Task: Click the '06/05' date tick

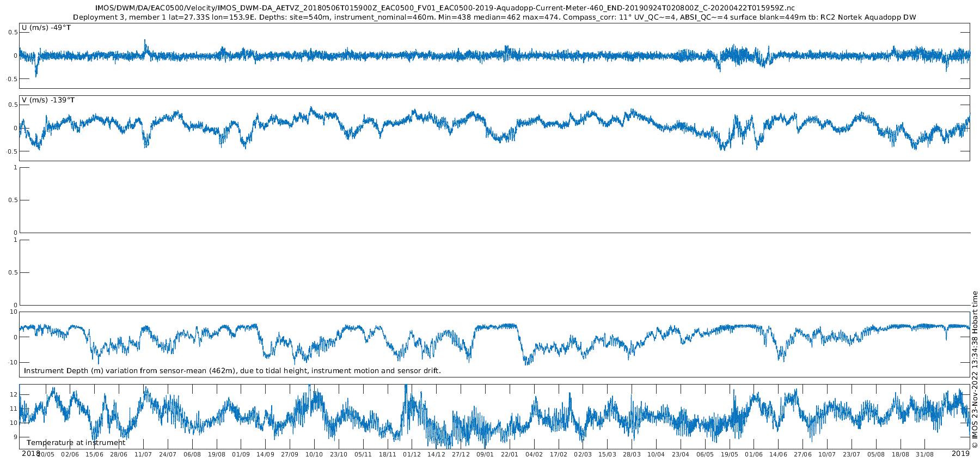Action: (x=705, y=455)
